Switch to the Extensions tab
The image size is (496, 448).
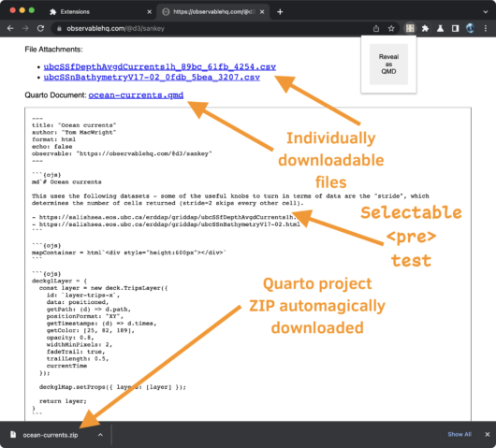tap(100, 12)
